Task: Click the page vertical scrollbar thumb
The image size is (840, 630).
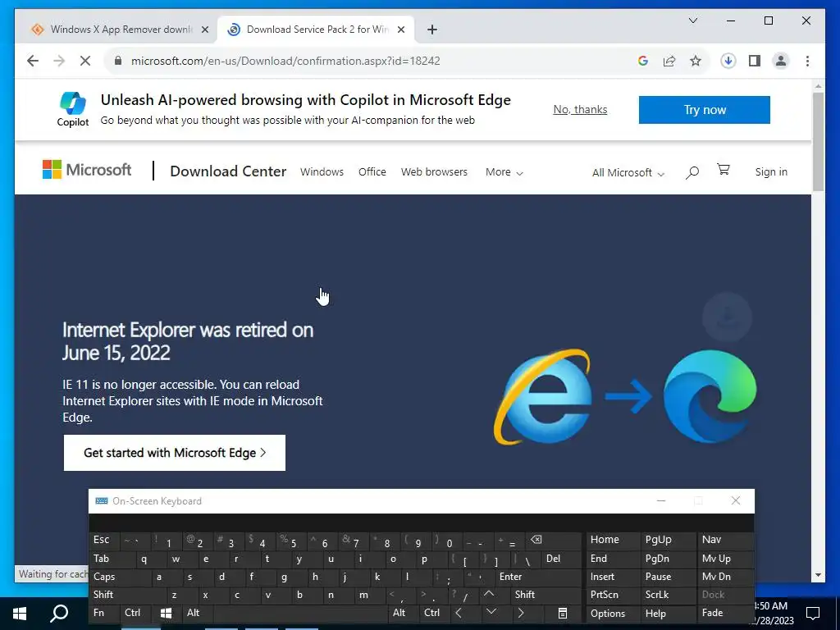Action: tap(818, 141)
